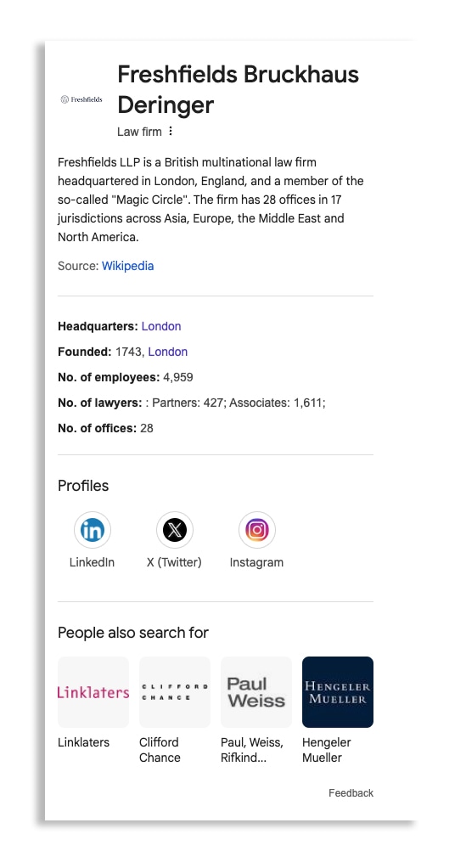Viewport: 466px width, 868px height.
Task: Click the Feedback link
Action: point(351,792)
